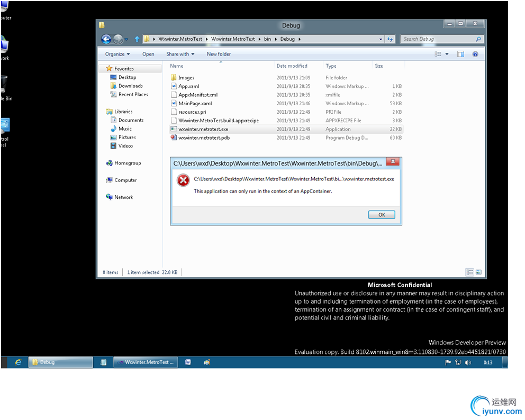Expand the arrow after Debug breadcrumb
525x420 pixels.
point(300,39)
